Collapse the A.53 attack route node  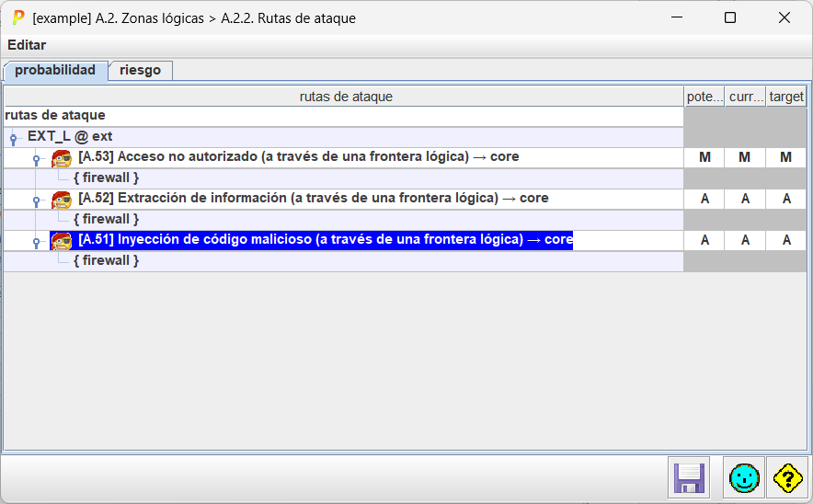point(37,158)
